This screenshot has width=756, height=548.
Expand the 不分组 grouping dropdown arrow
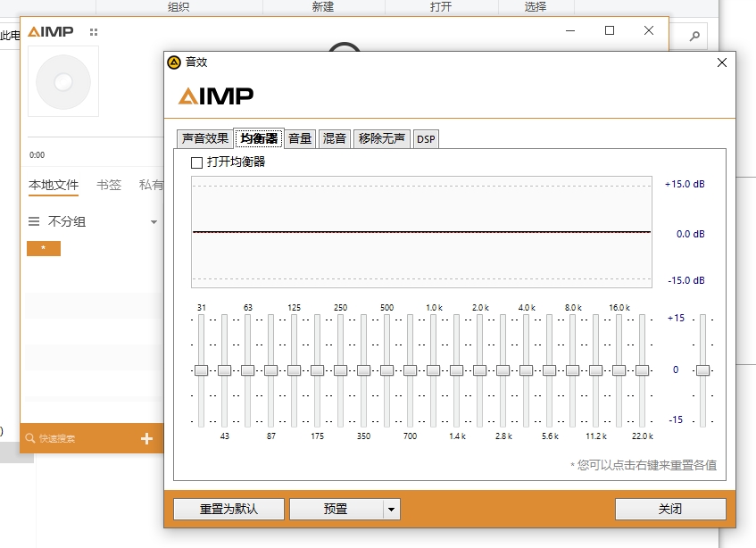click(x=154, y=222)
